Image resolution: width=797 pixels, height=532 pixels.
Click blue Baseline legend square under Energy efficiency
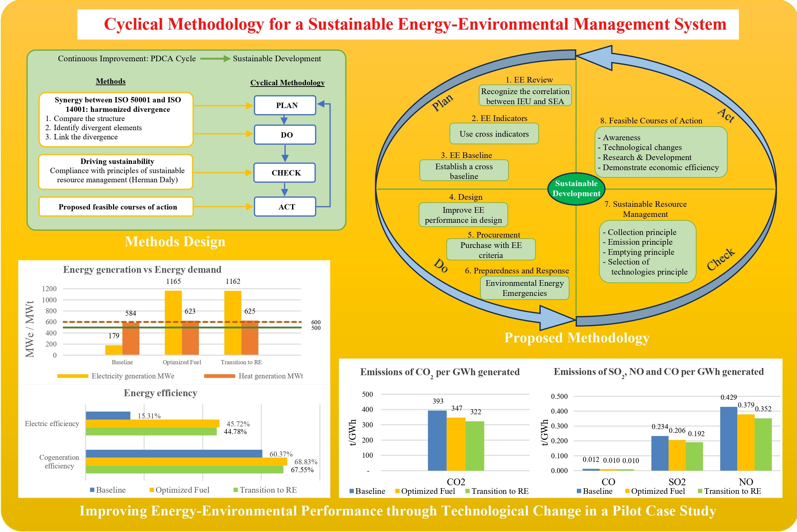tap(92, 490)
